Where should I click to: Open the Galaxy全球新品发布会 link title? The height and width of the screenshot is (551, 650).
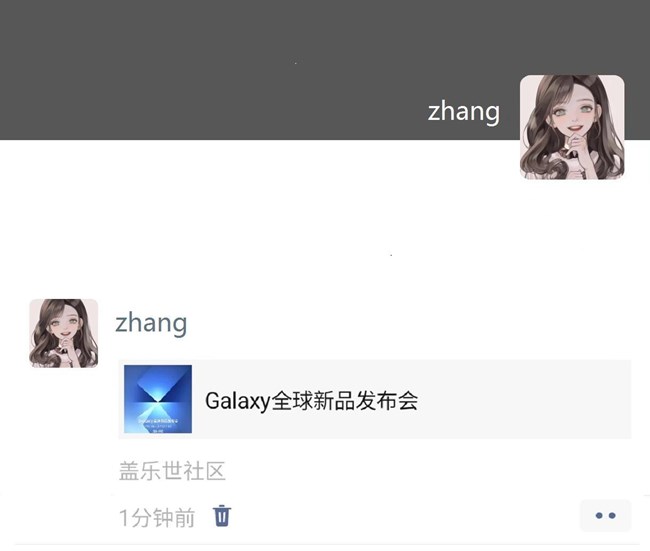coord(311,401)
